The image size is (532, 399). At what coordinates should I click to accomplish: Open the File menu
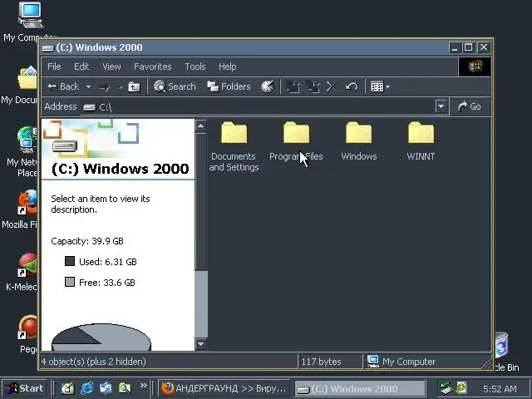pyautogui.click(x=54, y=66)
